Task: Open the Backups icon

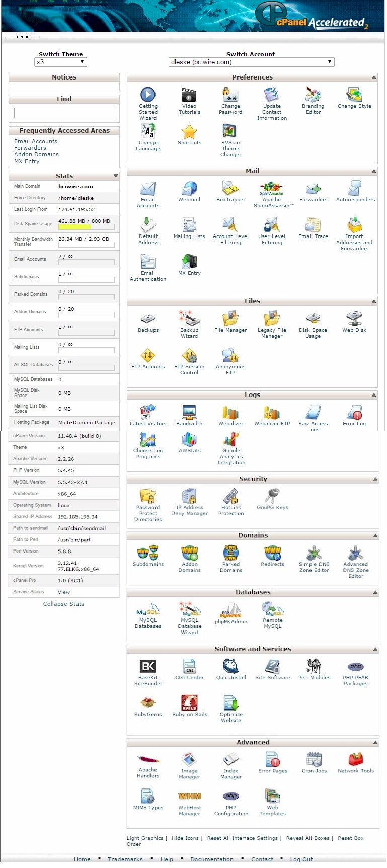Action: point(148,319)
